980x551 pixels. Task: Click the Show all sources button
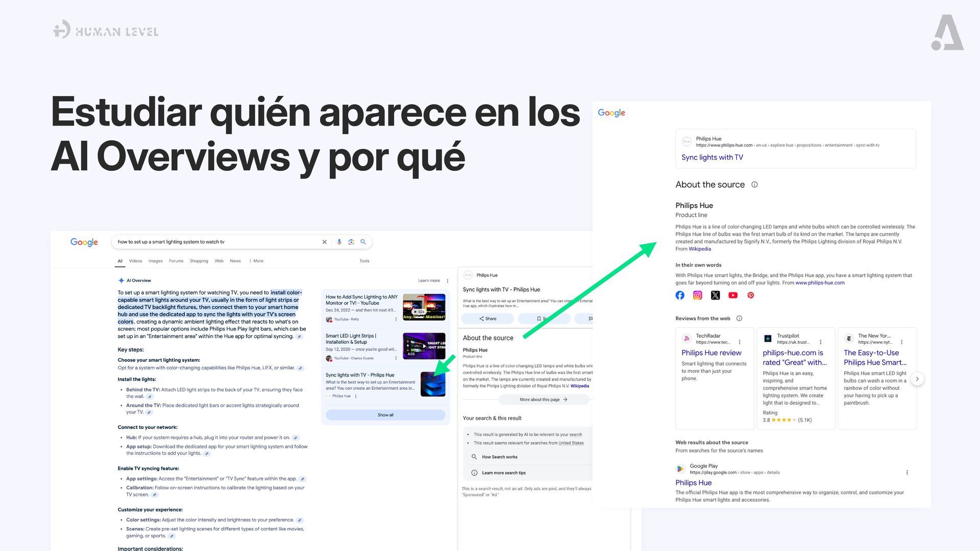coord(385,415)
